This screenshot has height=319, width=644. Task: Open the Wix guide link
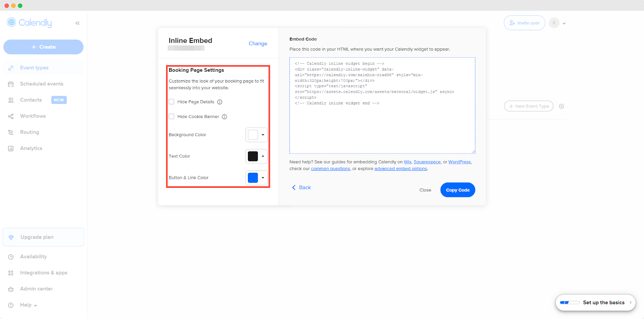point(408,162)
